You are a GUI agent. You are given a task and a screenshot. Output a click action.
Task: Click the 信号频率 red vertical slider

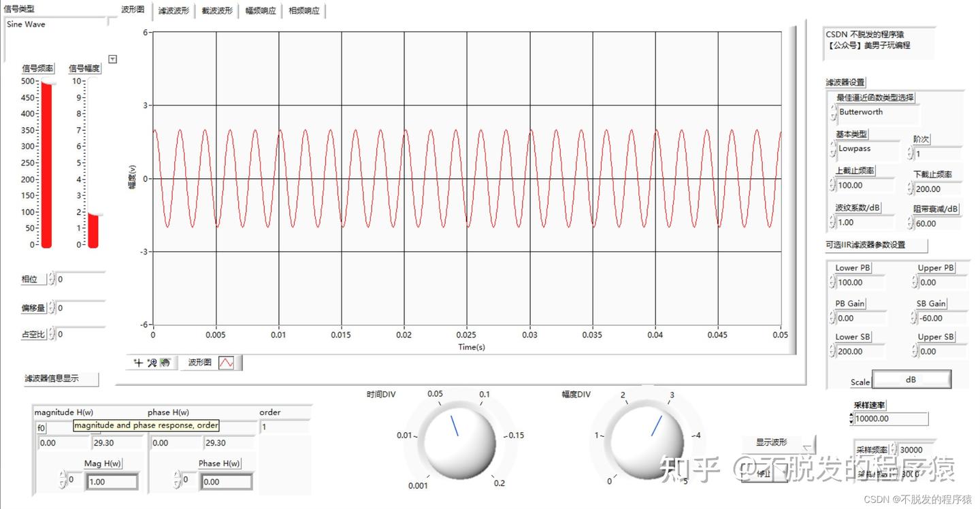point(46,163)
